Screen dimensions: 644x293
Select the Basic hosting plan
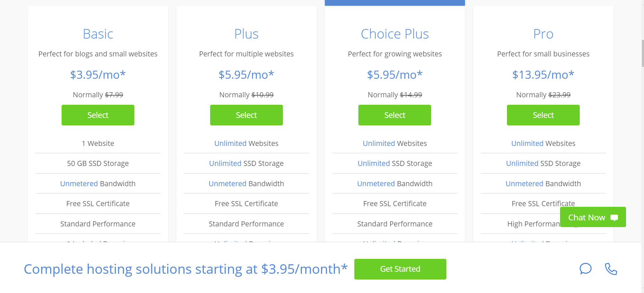pyautogui.click(x=98, y=115)
